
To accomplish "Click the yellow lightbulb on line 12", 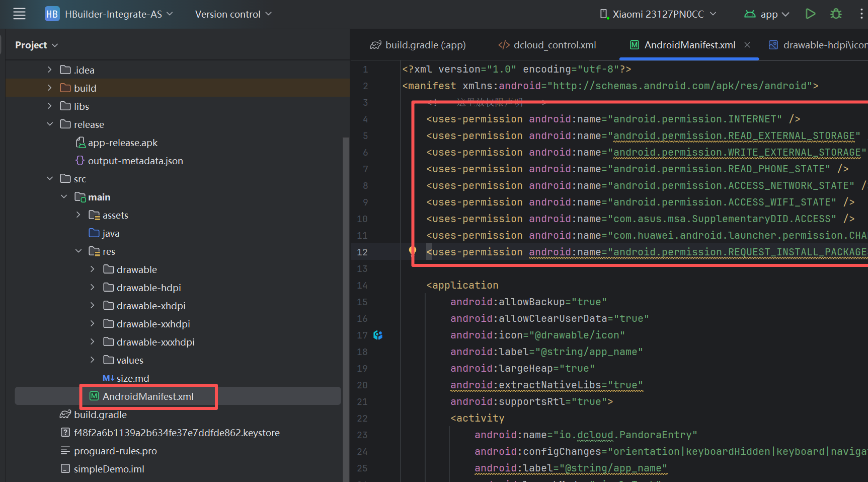I will tap(413, 250).
